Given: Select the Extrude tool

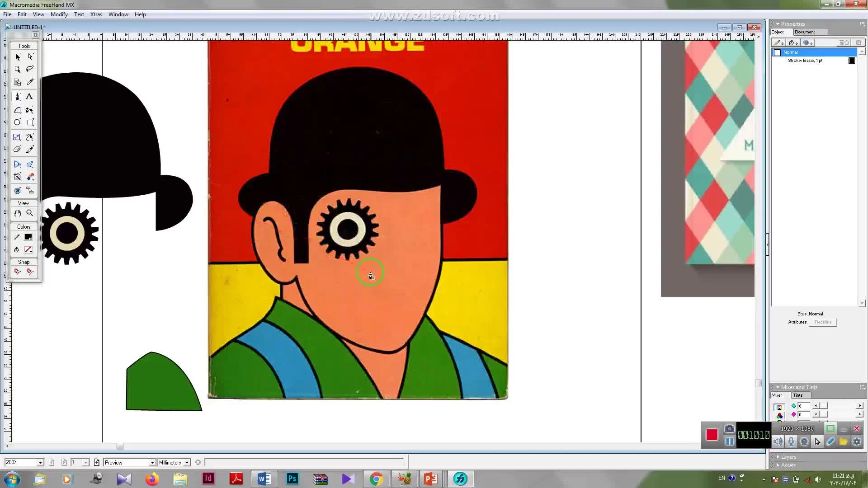Looking at the screenshot, I should click(x=30, y=164).
